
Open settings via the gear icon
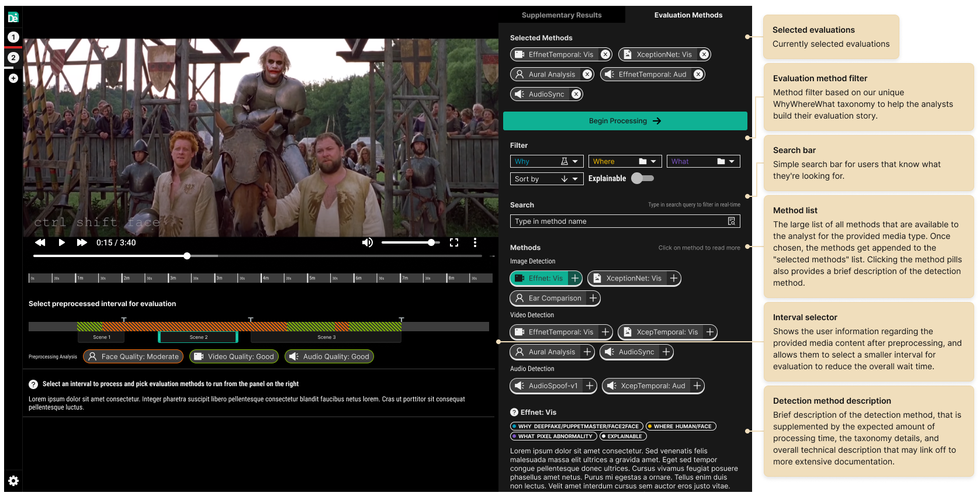coord(13,481)
